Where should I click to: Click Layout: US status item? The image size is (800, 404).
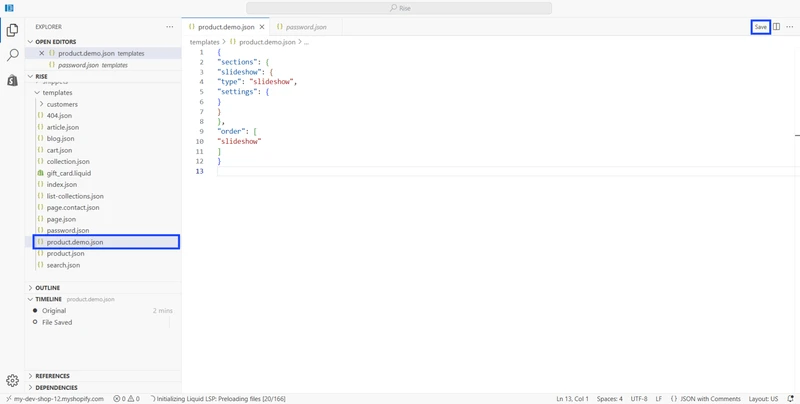(x=763, y=399)
